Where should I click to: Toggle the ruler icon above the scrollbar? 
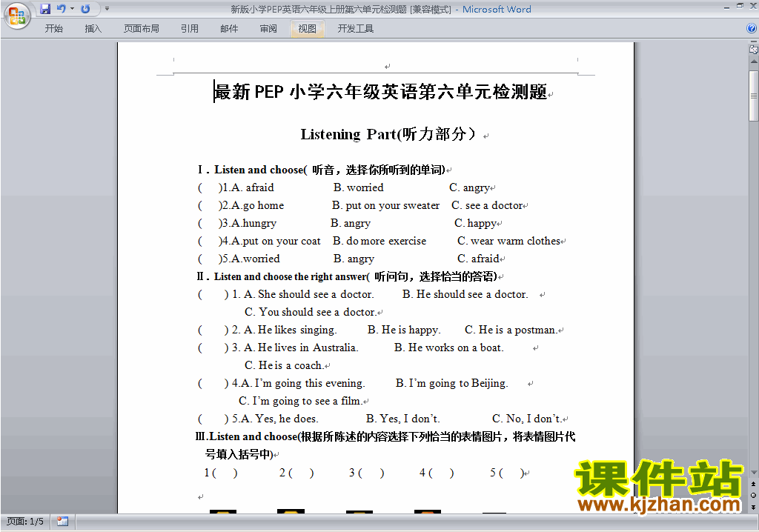coord(753,49)
